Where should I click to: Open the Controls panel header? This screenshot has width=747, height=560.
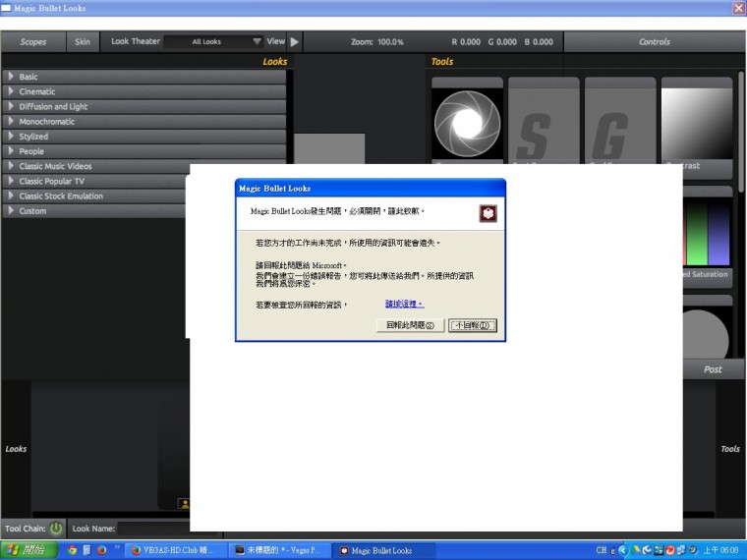(x=655, y=42)
